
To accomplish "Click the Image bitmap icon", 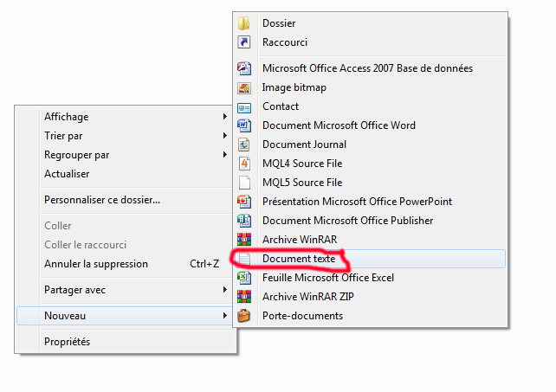I will click(244, 87).
